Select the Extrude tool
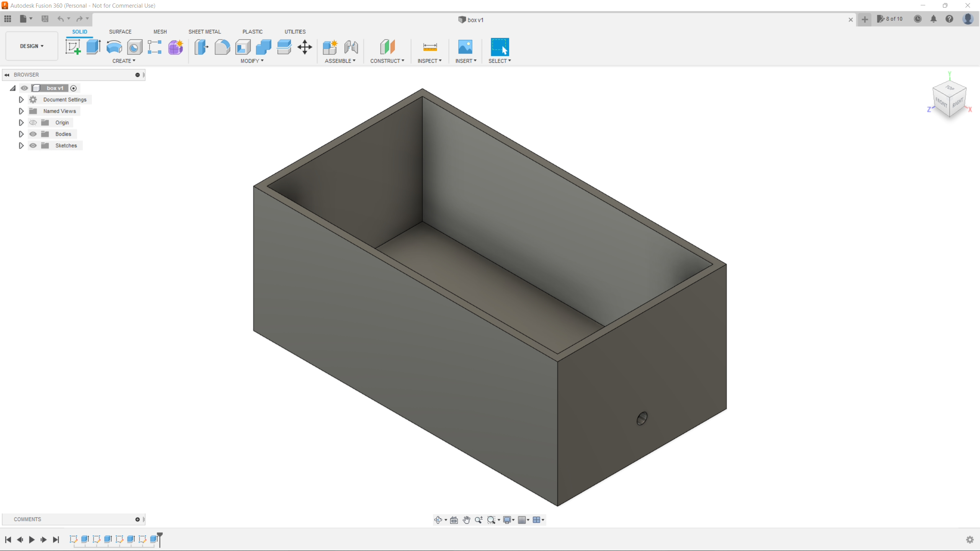Screen dimensions: 980x551 [x=93, y=47]
